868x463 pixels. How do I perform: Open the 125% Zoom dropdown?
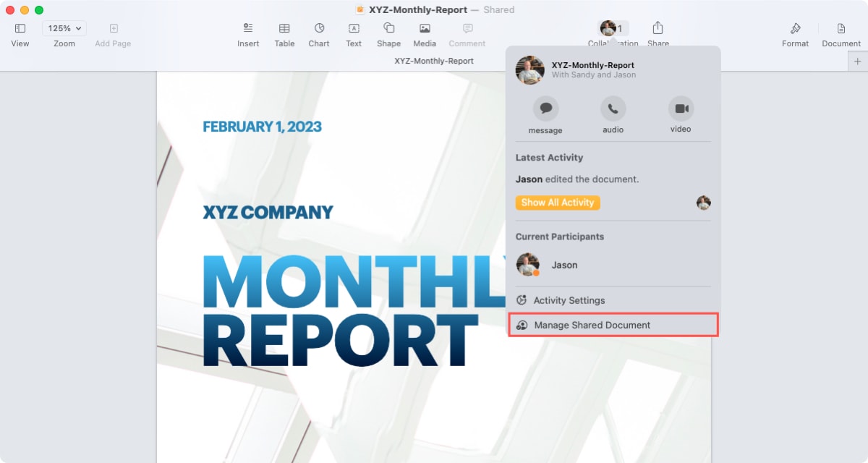pos(64,27)
